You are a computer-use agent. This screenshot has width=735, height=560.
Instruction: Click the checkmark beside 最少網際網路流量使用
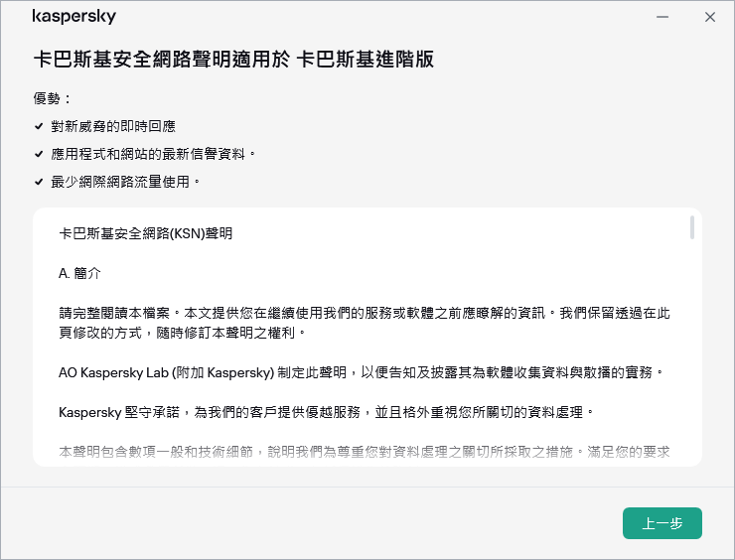click(39, 183)
